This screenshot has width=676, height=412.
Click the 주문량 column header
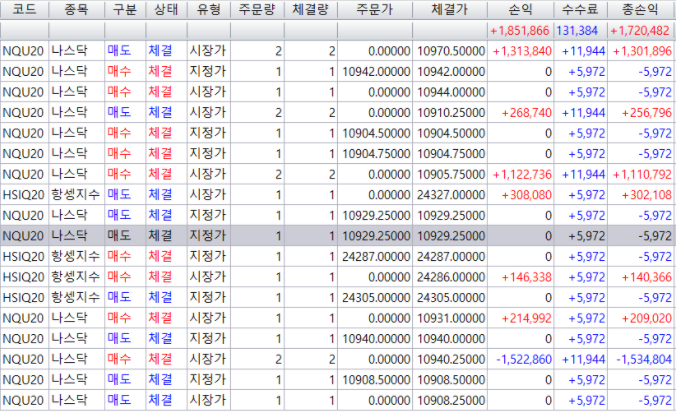(257, 9)
